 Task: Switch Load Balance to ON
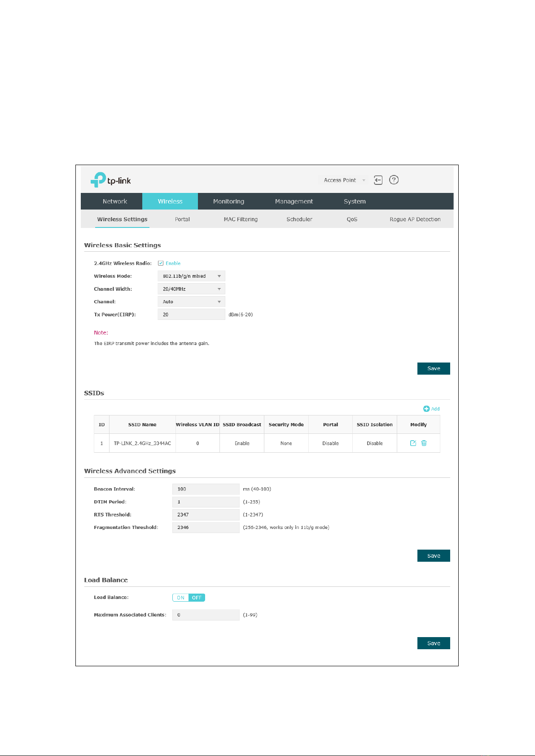tap(180, 598)
